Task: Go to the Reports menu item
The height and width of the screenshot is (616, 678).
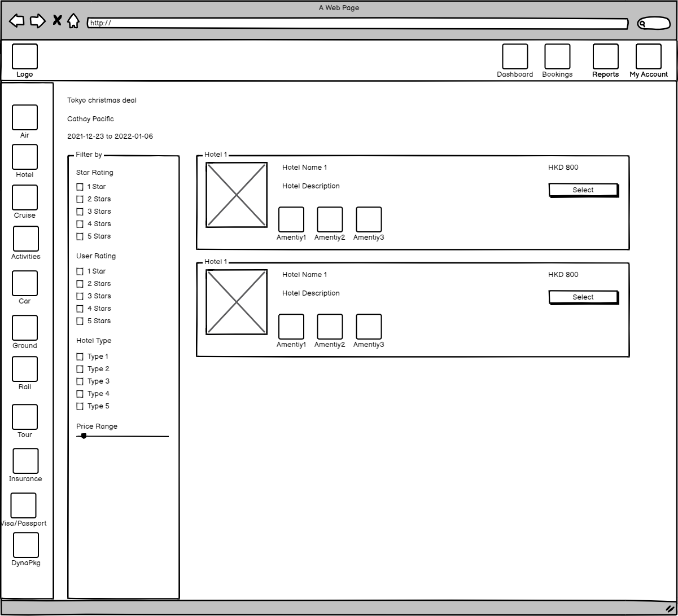Action: point(605,57)
